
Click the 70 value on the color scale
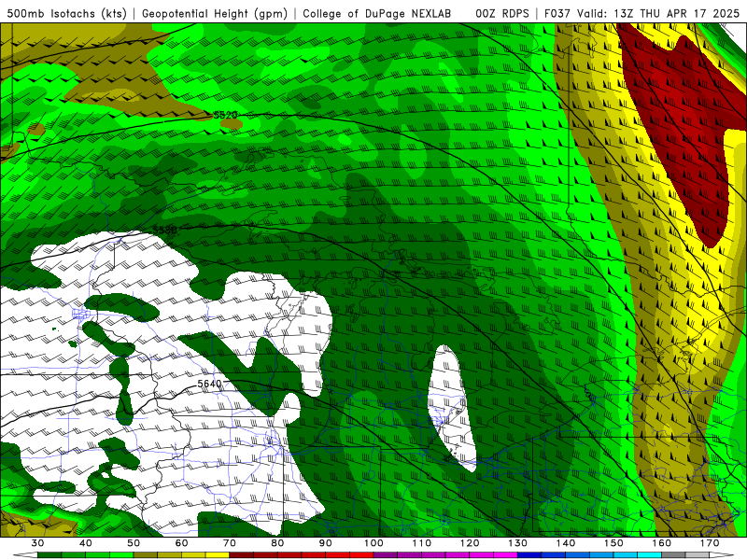(x=230, y=543)
